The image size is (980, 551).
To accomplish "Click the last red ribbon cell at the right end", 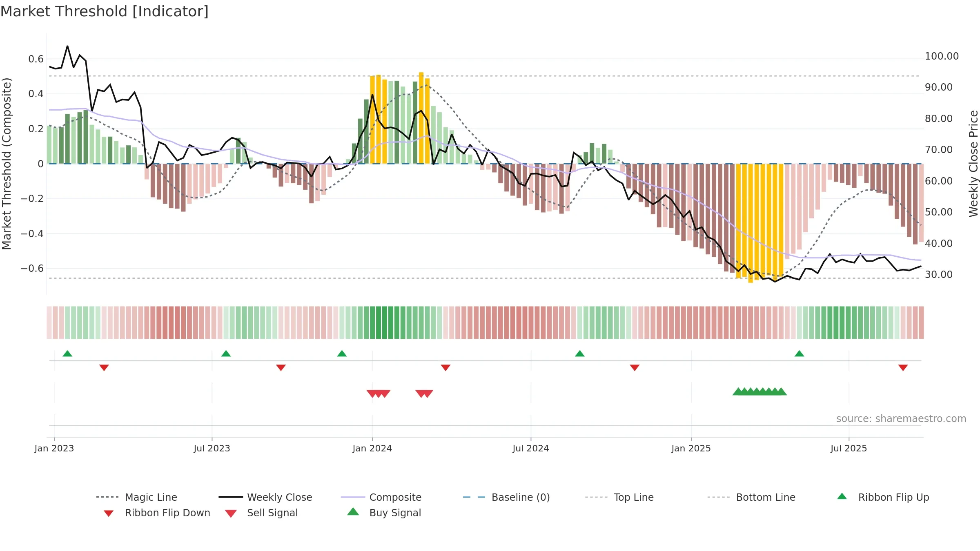I will tap(921, 322).
